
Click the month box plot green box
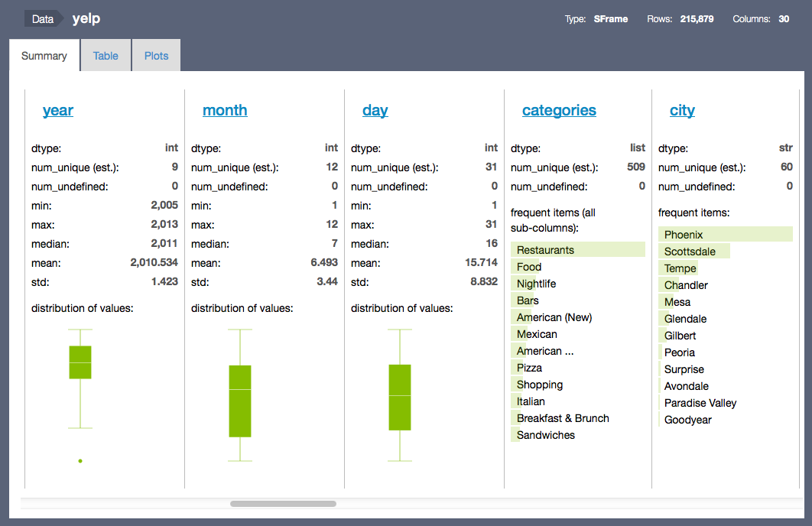point(240,401)
